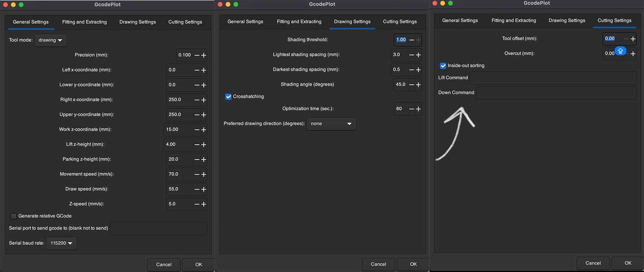
Task: Focus the Serial port text field
Action: (x=158, y=228)
